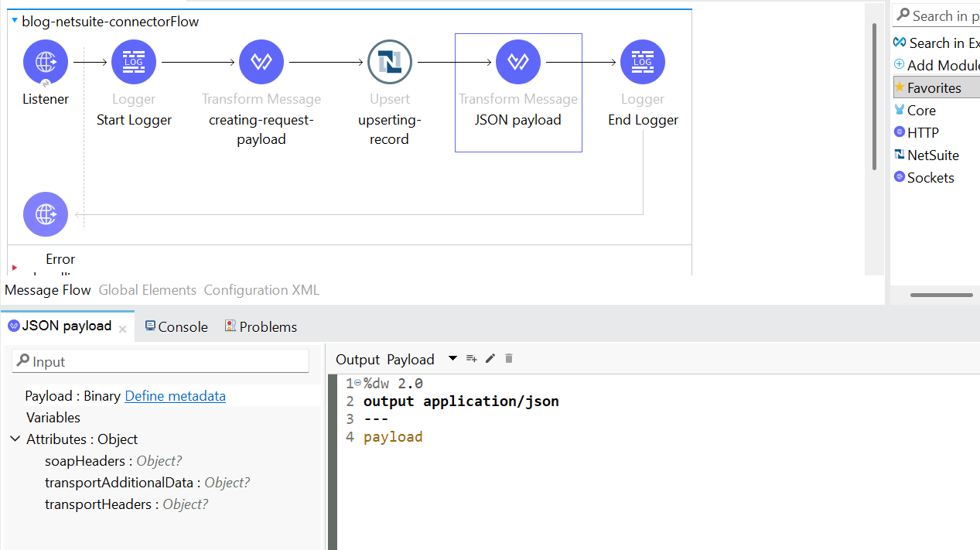Select NetSuite in the Mule Palette
Screen dimensions: 980x550
(x=932, y=155)
